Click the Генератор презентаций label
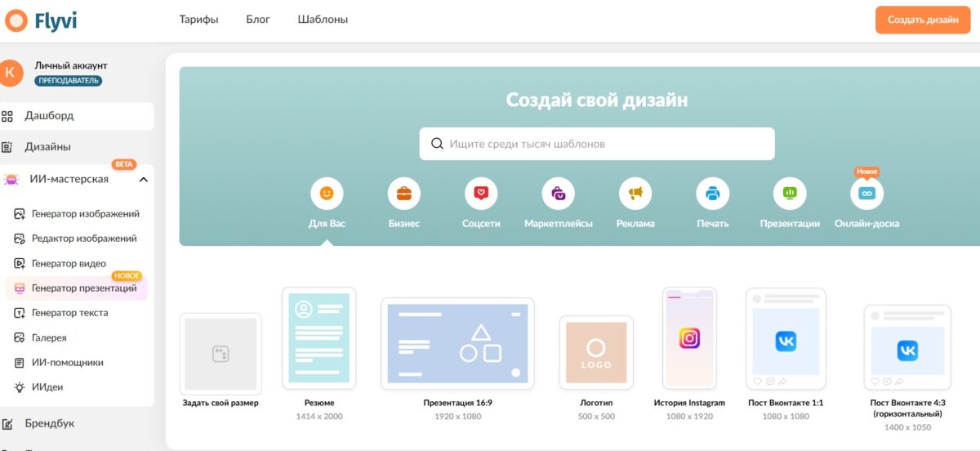The height and width of the screenshot is (451, 980). coord(84,288)
